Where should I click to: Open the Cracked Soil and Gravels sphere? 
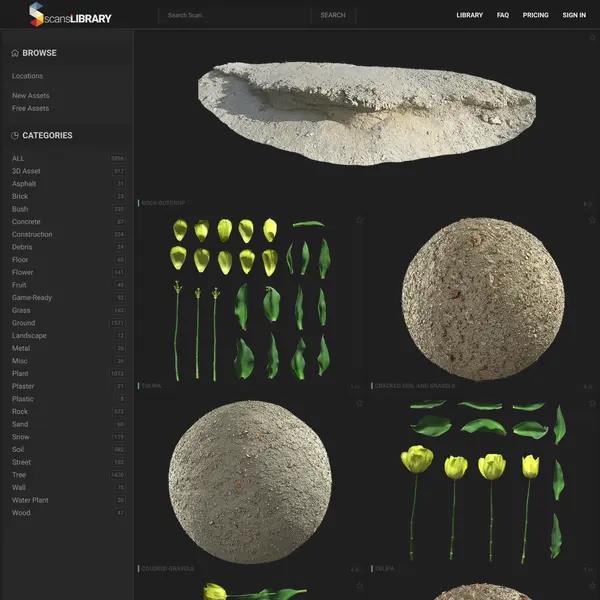(x=483, y=299)
